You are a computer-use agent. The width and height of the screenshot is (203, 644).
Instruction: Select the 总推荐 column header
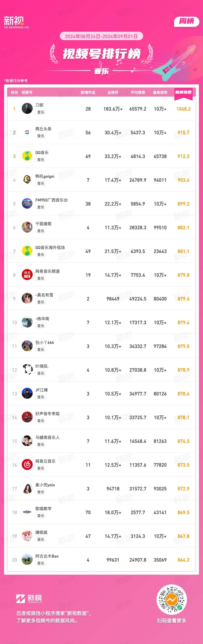(x=113, y=93)
